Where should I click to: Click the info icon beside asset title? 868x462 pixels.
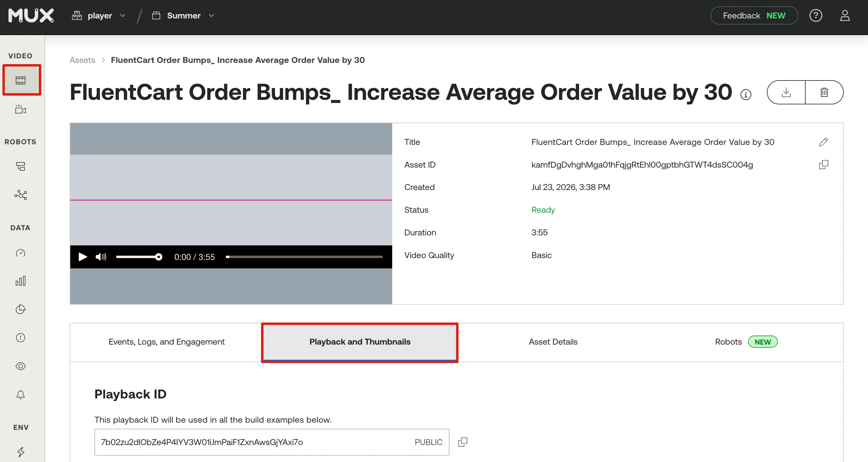pyautogui.click(x=746, y=95)
